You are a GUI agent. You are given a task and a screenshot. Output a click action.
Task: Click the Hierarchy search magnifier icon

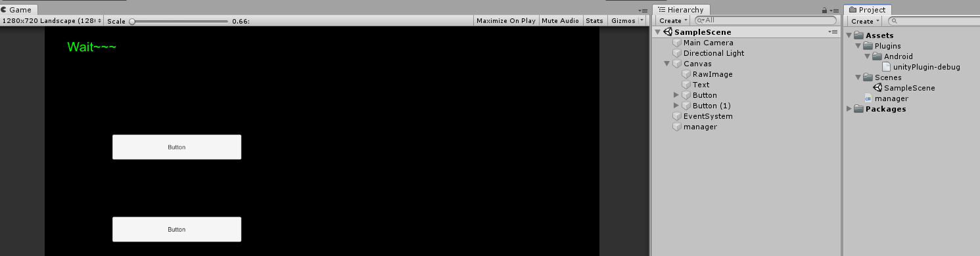(x=701, y=21)
